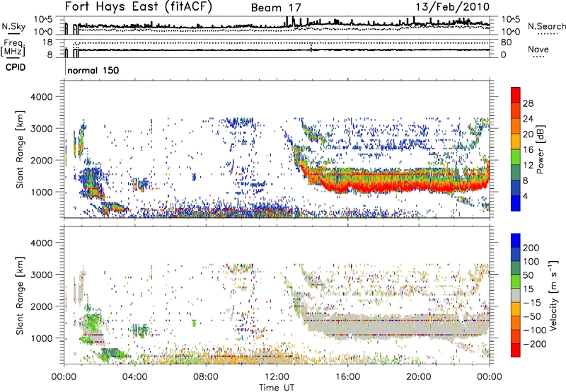Click the 'Time UT' axis label
Screen dimensions: 566x392
(x=277, y=388)
